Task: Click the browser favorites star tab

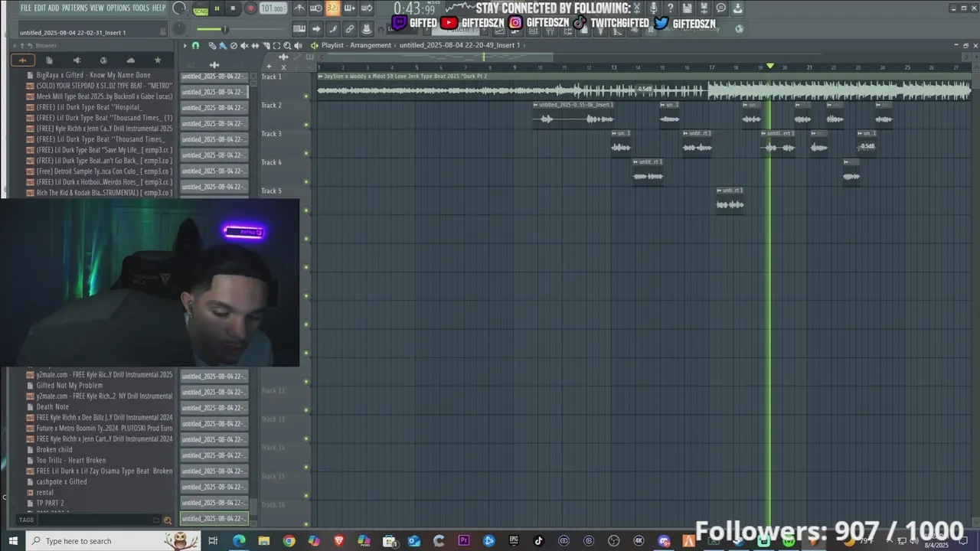Action: (x=158, y=60)
